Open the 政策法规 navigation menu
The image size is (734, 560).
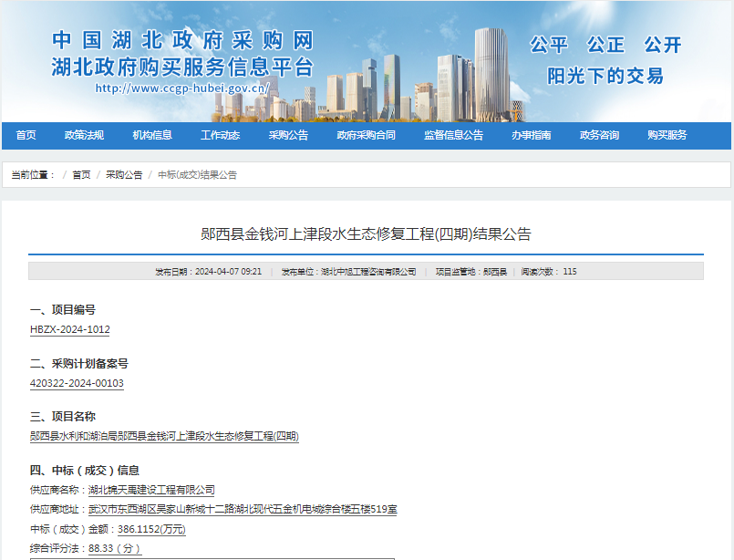click(x=83, y=134)
